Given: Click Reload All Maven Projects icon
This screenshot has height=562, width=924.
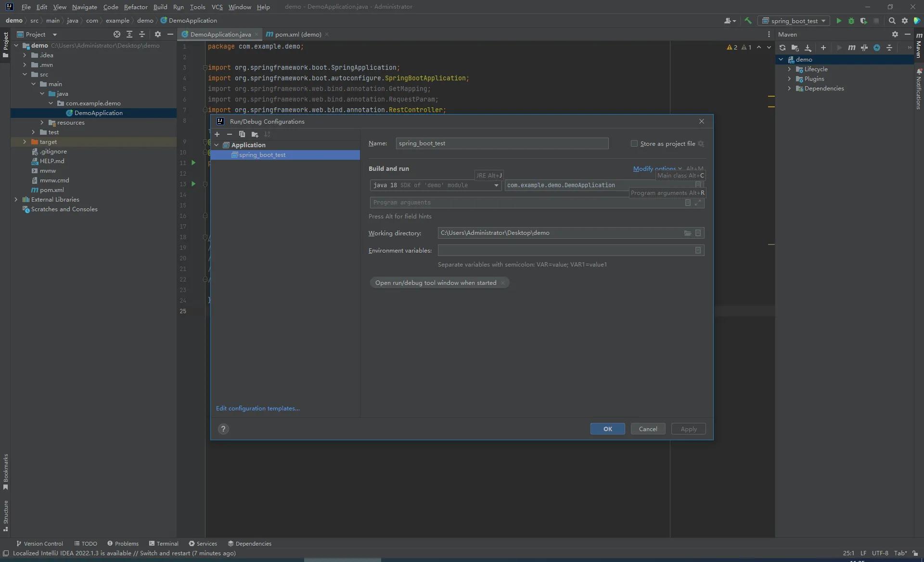Looking at the screenshot, I should 782,48.
